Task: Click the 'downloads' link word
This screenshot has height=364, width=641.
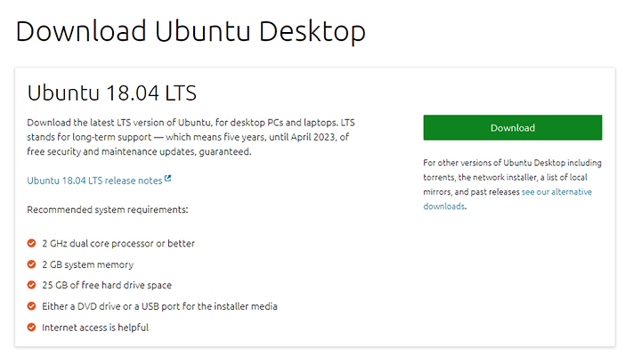Action: pyautogui.click(x=443, y=206)
